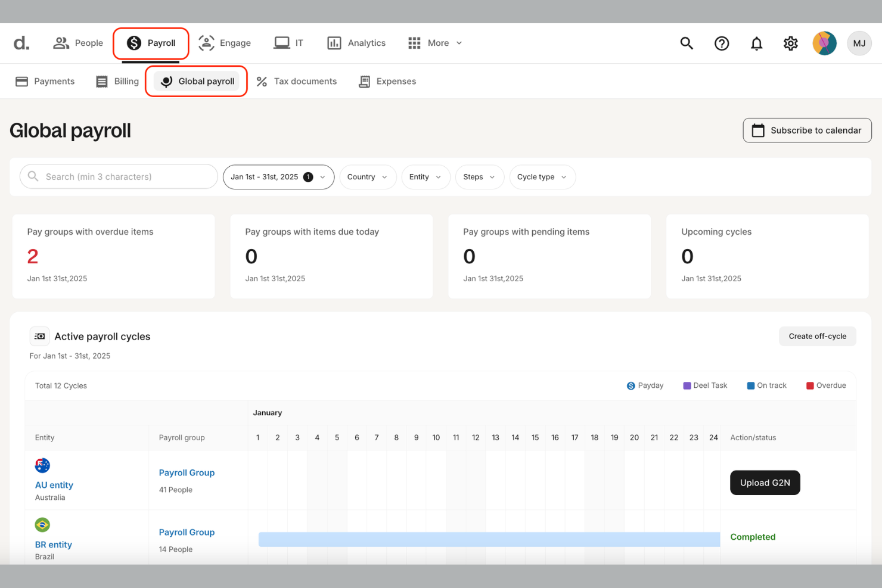The width and height of the screenshot is (882, 588).
Task: Expand the Entity filter dropdown
Action: coord(426,177)
